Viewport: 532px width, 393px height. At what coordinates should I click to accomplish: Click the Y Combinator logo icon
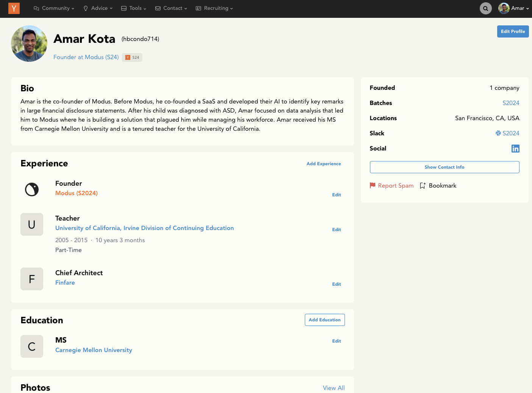coord(14,8)
